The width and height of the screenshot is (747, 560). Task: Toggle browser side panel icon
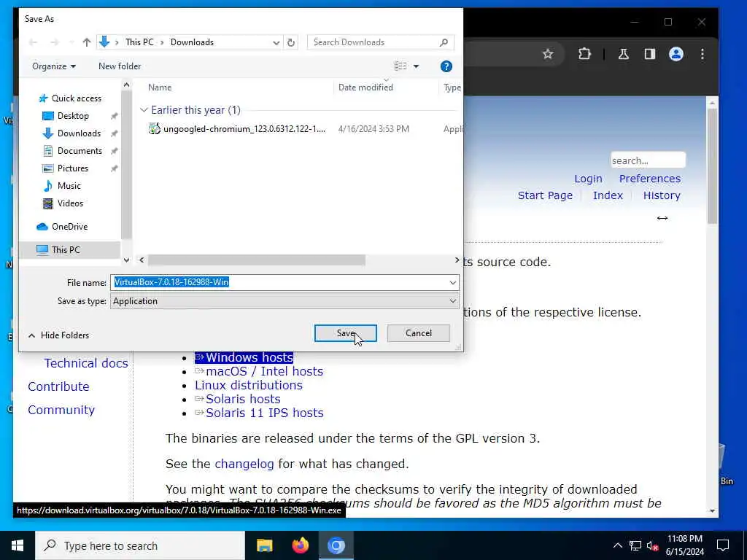(650, 54)
